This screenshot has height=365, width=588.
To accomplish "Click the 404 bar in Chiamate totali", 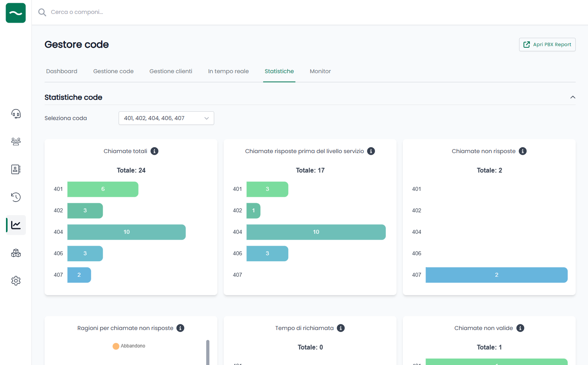I will [126, 232].
